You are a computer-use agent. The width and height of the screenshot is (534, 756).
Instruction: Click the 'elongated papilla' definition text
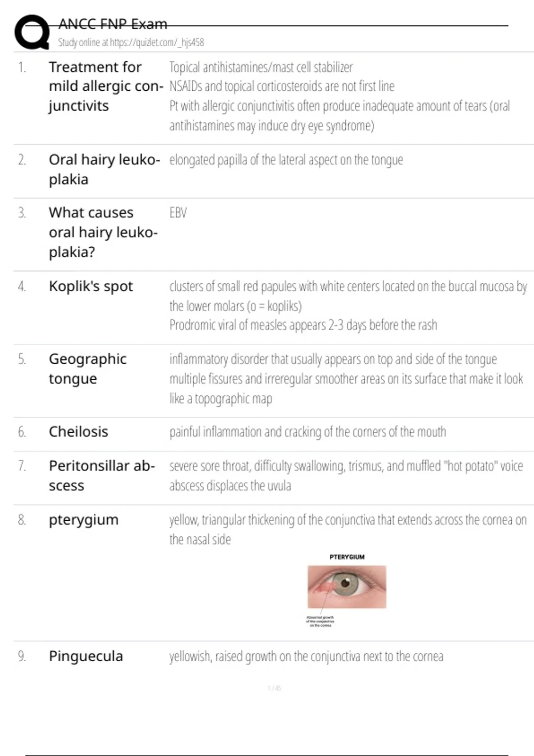[x=286, y=160]
